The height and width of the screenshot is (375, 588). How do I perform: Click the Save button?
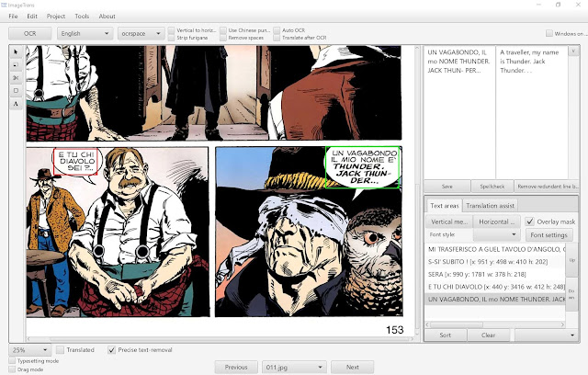pos(447,186)
